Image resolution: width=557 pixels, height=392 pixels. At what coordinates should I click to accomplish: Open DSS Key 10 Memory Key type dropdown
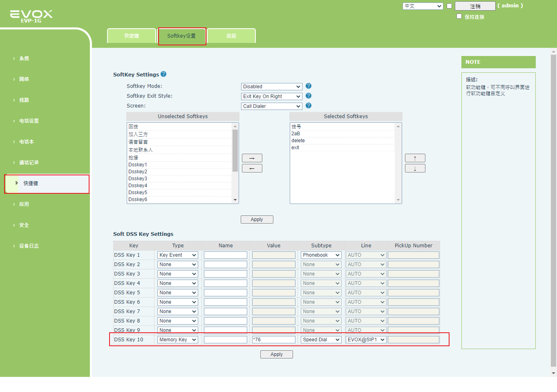pos(178,340)
